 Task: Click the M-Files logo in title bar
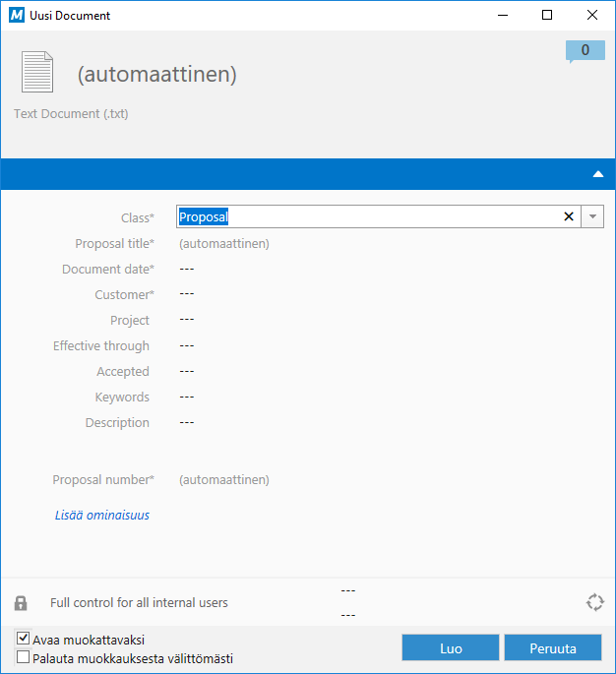pos(16,16)
